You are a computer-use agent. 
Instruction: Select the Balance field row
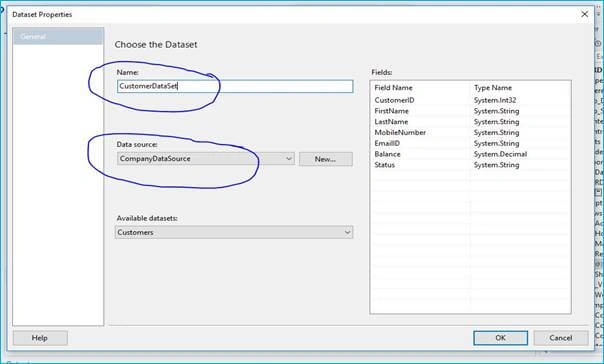(470, 154)
